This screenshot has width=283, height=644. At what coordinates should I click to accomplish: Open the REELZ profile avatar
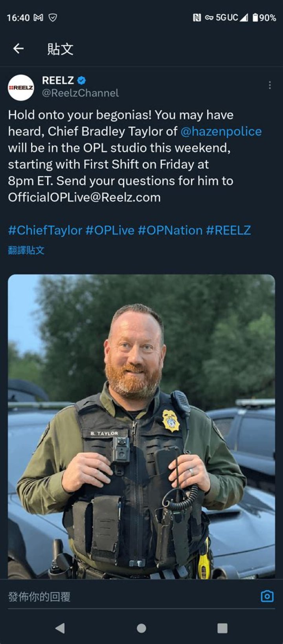click(x=21, y=87)
